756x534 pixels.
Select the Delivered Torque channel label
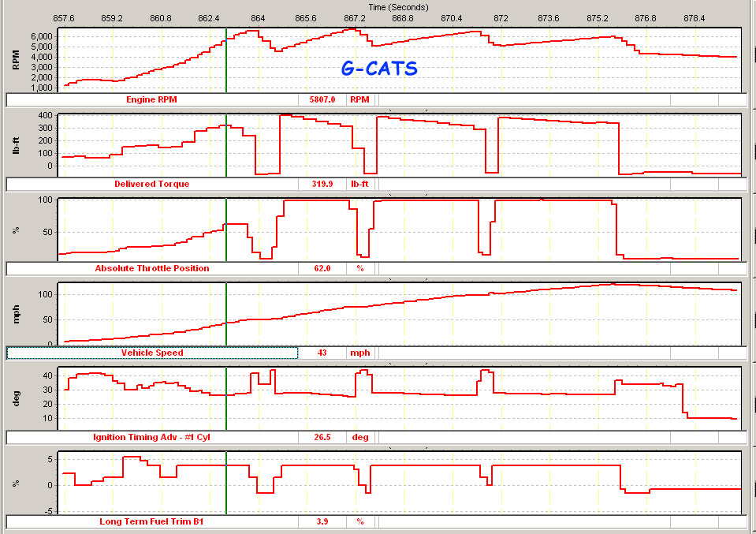point(152,184)
